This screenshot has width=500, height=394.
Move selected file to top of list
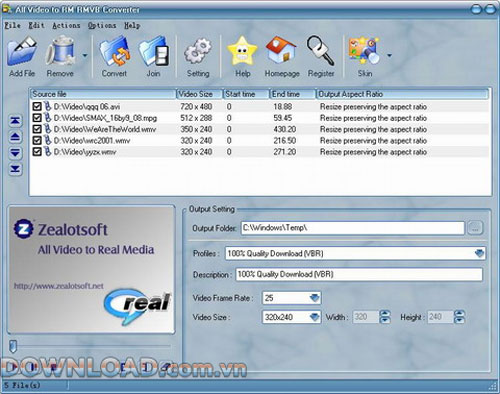click(15, 121)
